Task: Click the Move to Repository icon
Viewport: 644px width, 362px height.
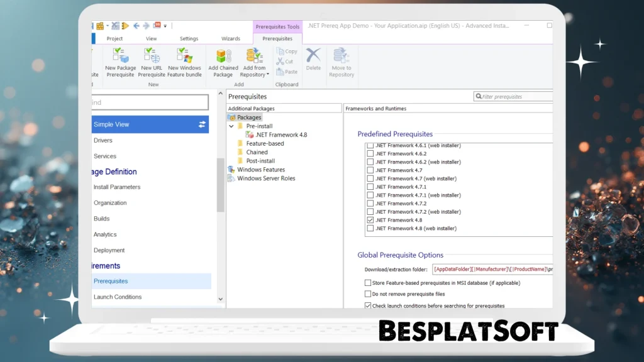Action: [x=341, y=56]
